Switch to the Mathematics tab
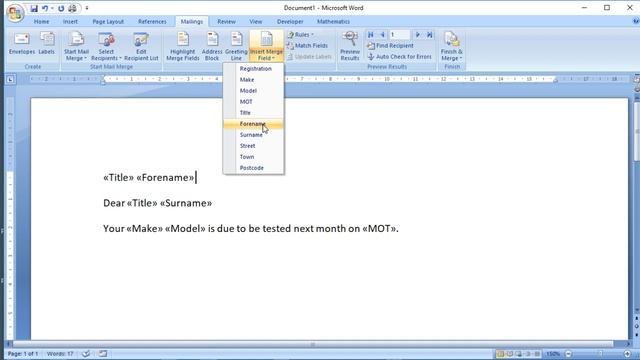 click(x=333, y=22)
